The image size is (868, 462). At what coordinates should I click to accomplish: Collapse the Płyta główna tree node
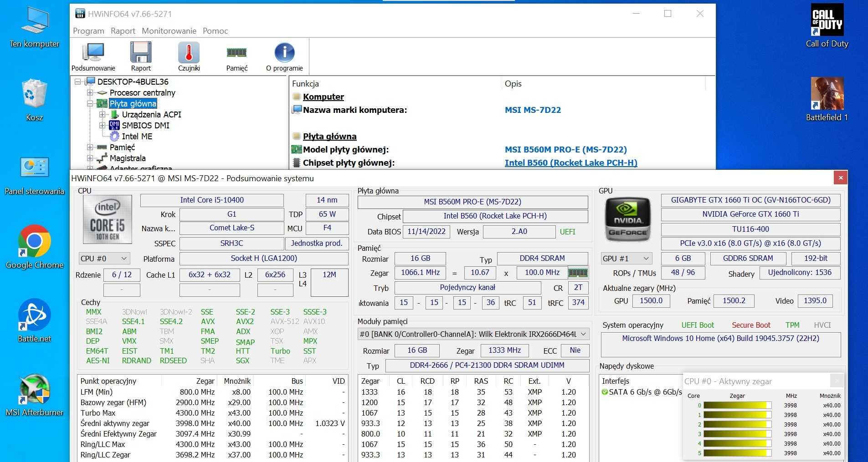[x=90, y=103]
